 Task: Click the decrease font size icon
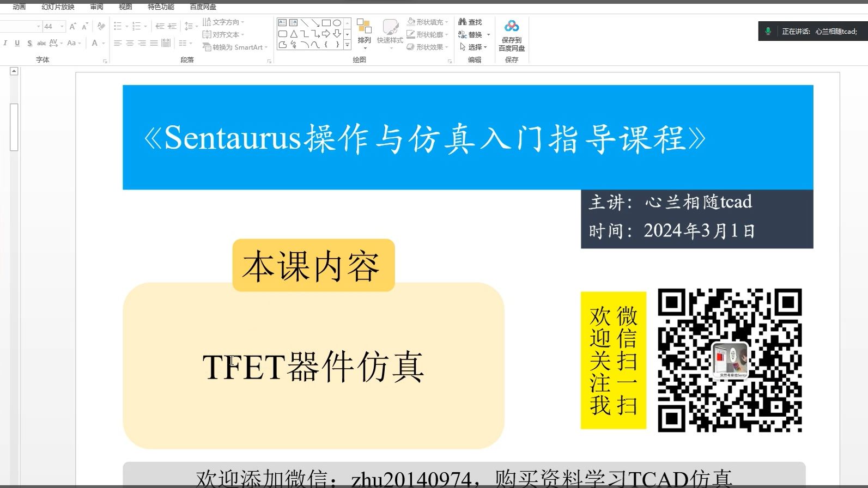point(84,26)
